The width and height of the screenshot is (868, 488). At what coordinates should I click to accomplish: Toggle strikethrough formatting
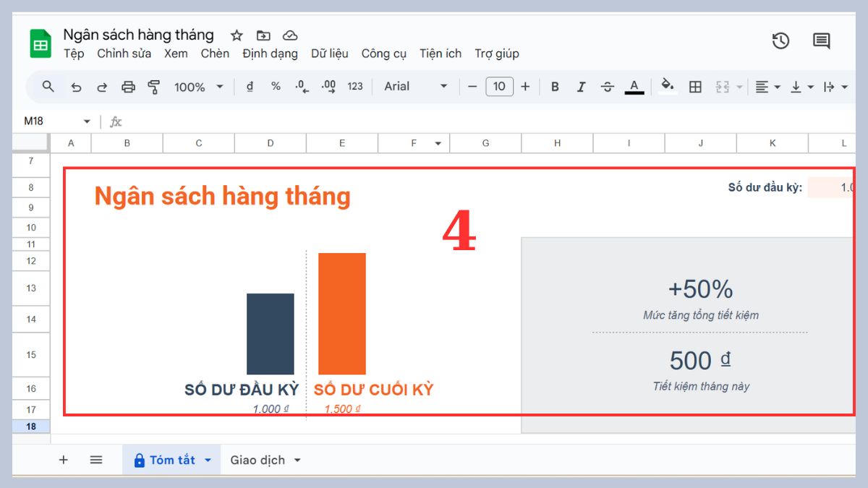(607, 86)
